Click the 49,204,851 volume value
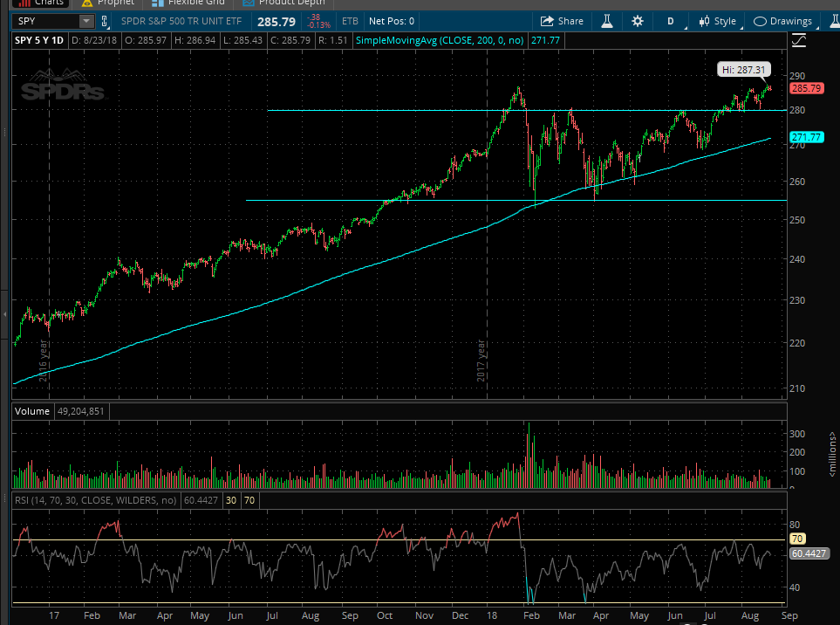The image size is (840, 625). click(81, 412)
